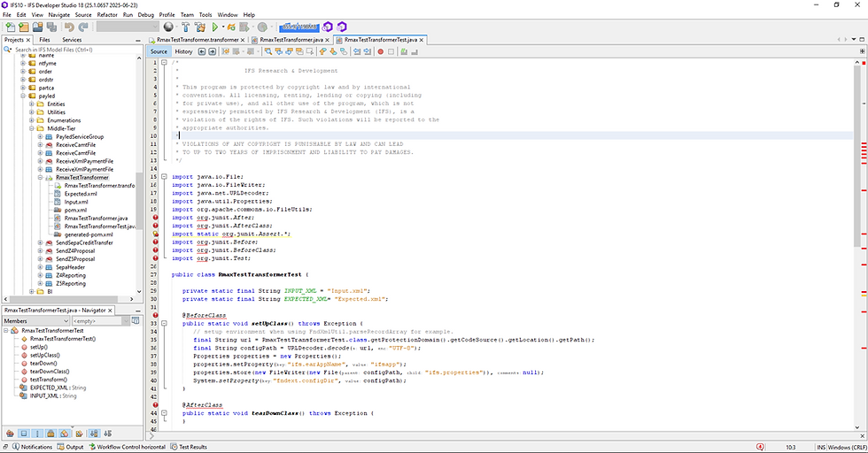Image resolution: width=868 pixels, height=453 pixels.
Task: Collapse the import block fold marker
Action: (x=165, y=177)
